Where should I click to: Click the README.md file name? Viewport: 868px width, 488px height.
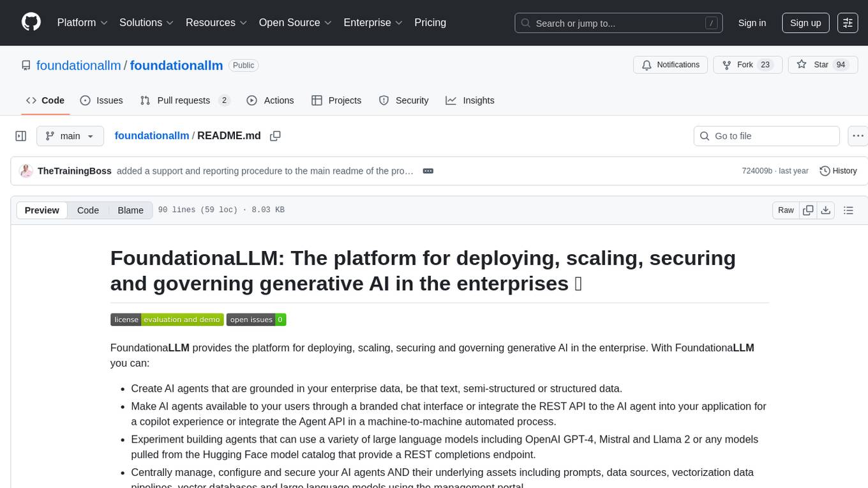229,135
